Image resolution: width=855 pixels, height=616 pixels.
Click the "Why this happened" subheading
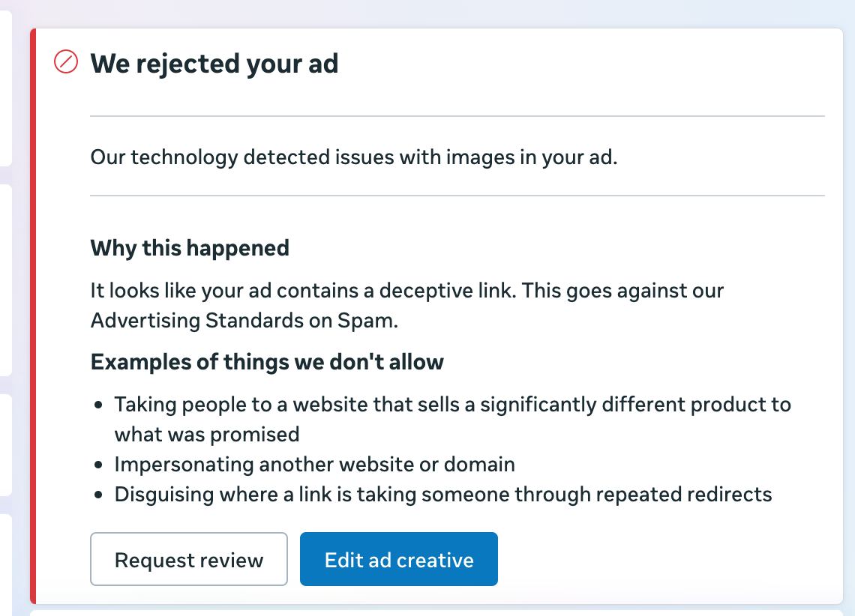click(190, 248)
